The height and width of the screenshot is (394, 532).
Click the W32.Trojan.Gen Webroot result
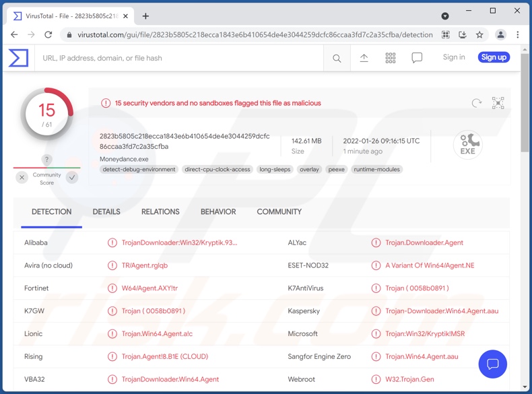(x=409, y=379)
